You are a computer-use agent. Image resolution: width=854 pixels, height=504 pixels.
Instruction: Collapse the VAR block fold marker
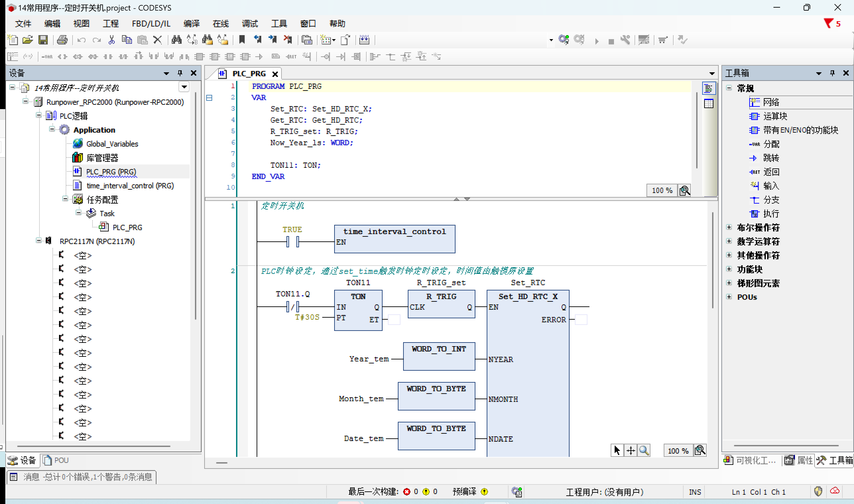(209, 98)
